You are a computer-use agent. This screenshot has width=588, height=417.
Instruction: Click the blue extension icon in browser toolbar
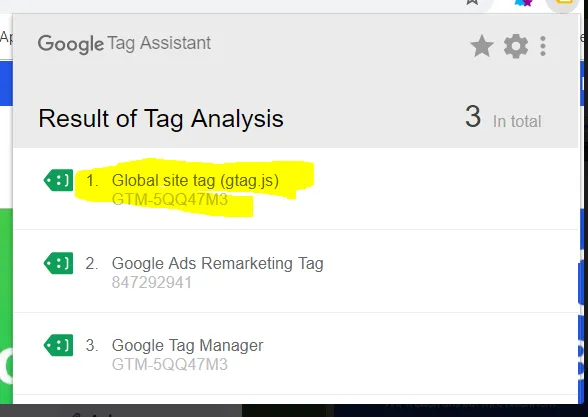(x=523, y=3)
